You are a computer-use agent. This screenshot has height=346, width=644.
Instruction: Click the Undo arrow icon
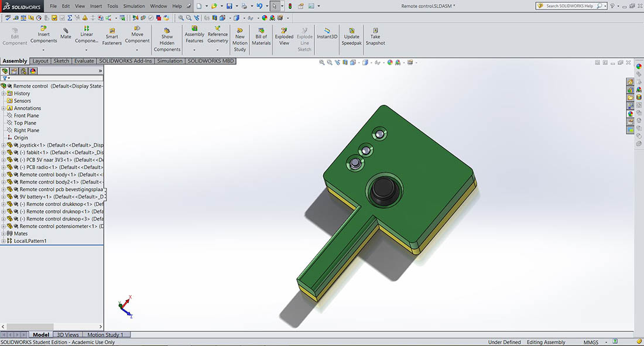point(259,6)
